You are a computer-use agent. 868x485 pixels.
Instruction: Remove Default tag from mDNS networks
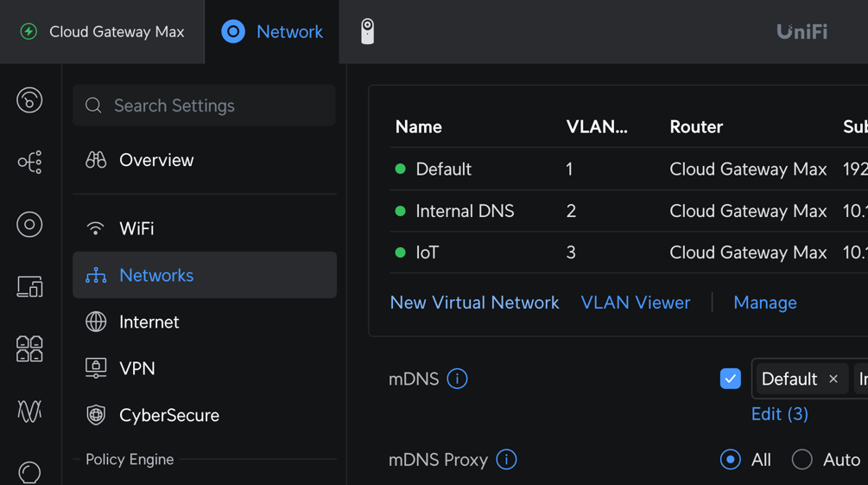pos(833,379)
